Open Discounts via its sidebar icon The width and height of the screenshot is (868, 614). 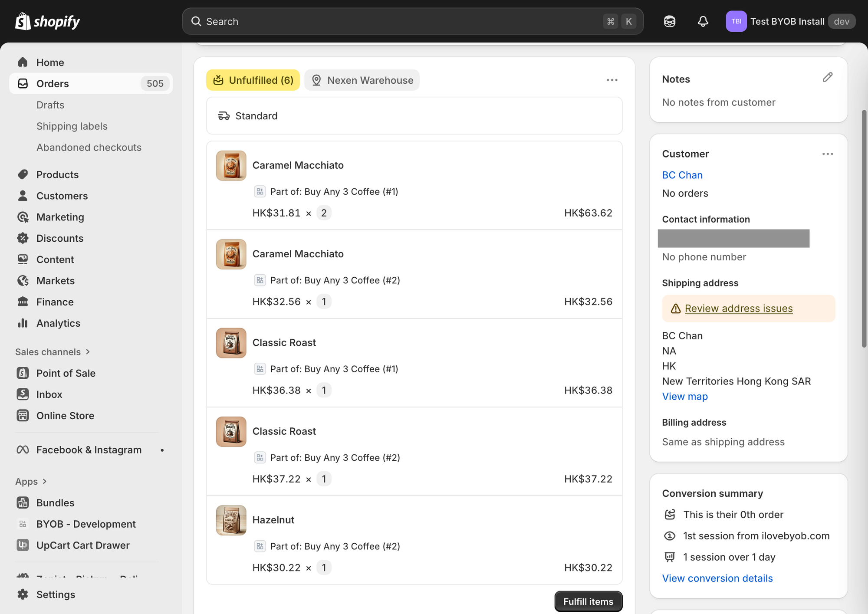coord(23,238)
